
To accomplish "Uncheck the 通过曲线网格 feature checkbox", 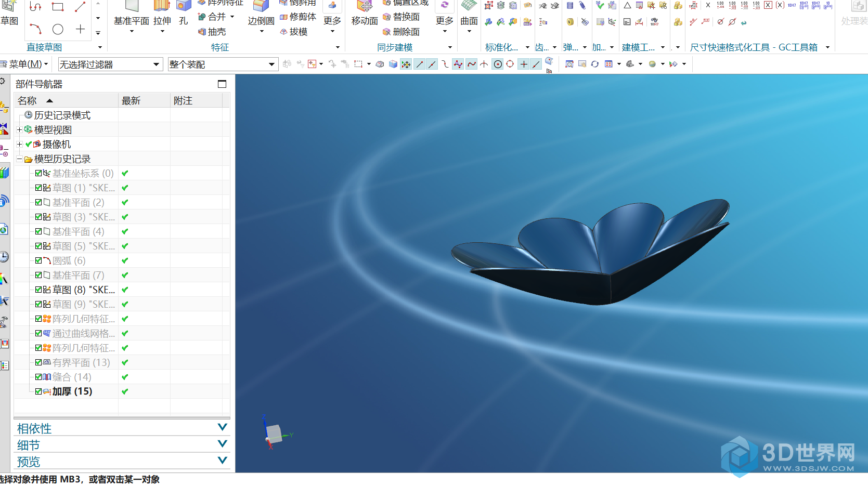I will 38,333.
